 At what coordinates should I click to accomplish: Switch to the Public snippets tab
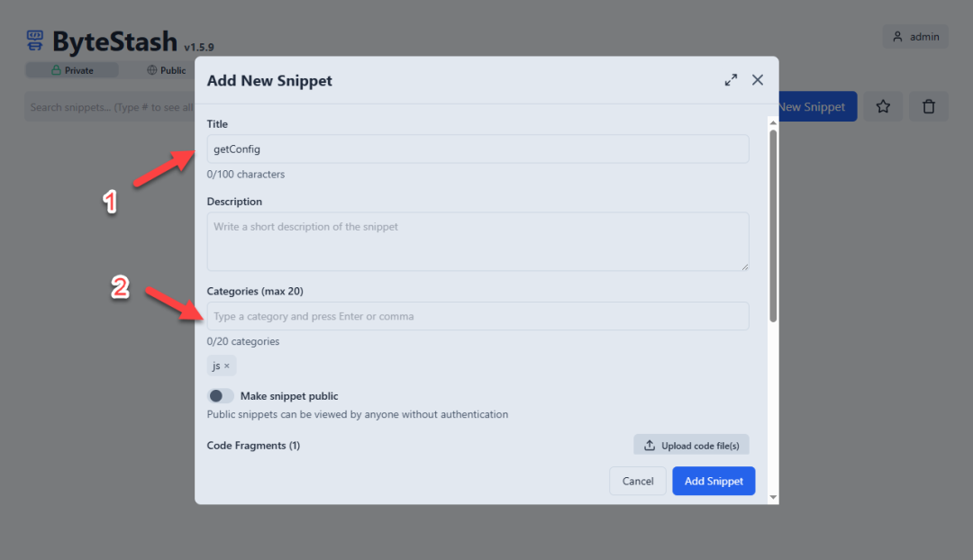tap(166, 70)
